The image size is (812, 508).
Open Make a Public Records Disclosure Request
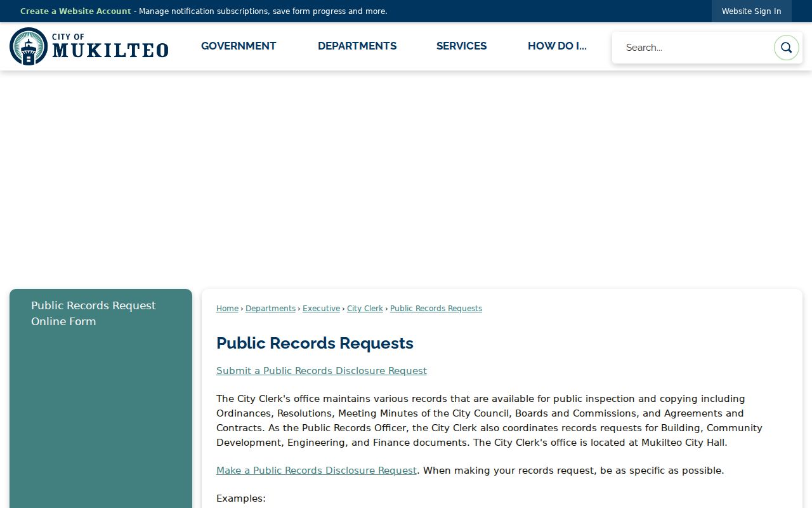pos(317,471)
